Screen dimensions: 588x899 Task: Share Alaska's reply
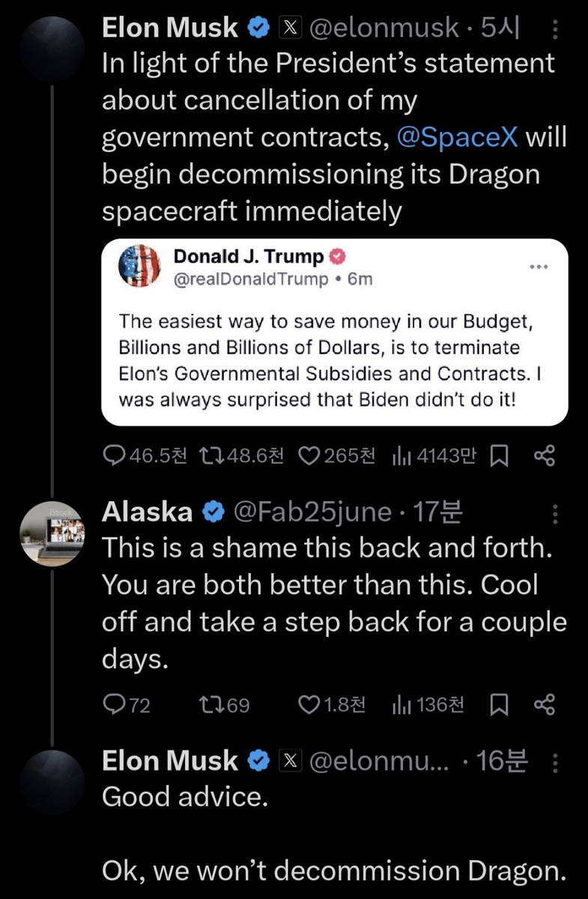pos(545,704)
